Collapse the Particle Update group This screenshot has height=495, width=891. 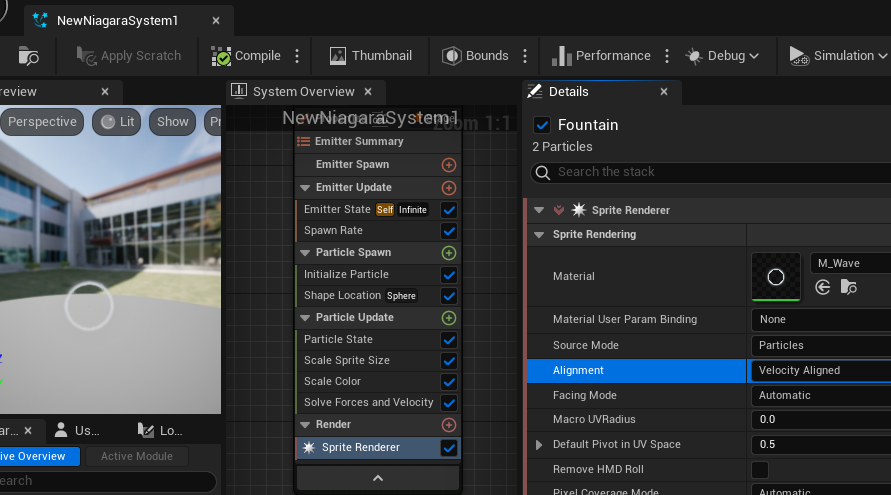[305, 318]
